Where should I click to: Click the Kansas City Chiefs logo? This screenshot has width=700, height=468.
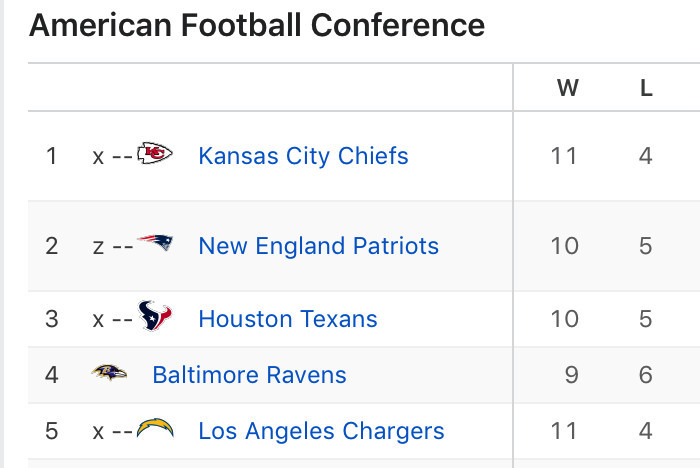[154, 153]
